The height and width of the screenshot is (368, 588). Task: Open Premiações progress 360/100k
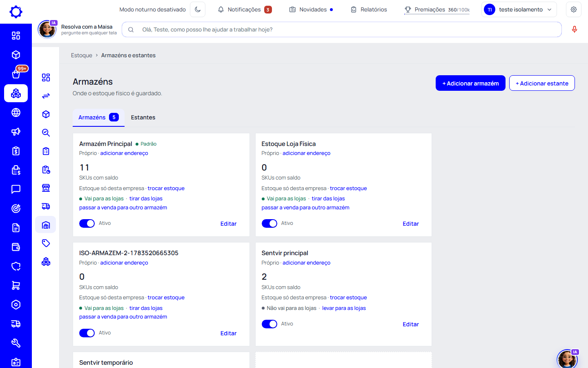tap(437, 9)
